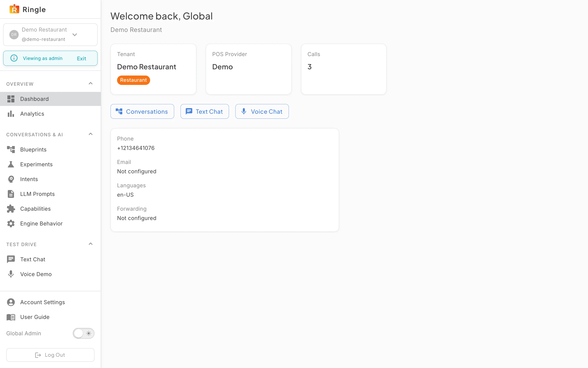Click the Welcome back, Global heading
588x368 pixels.
[162, 16]
